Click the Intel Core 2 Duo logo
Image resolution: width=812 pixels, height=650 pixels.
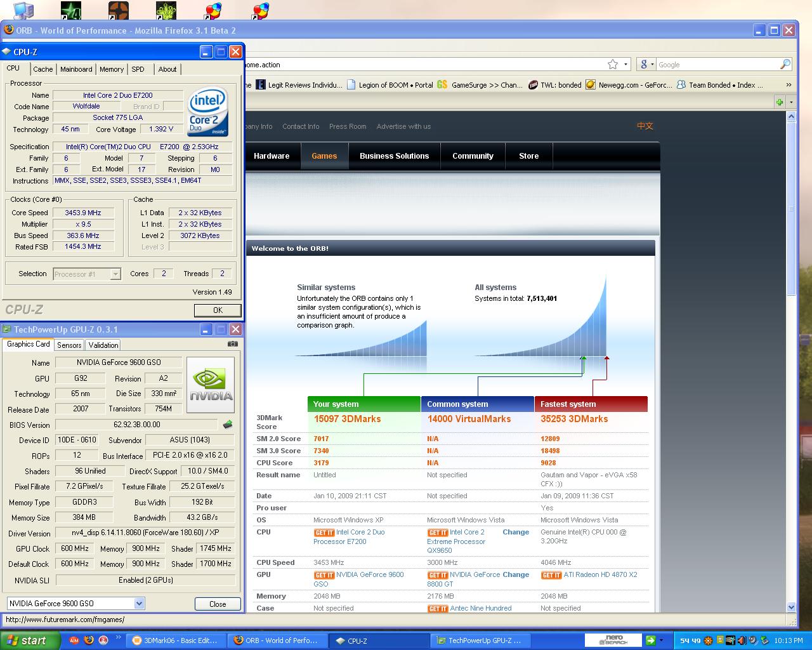click(x=207, y=112)
